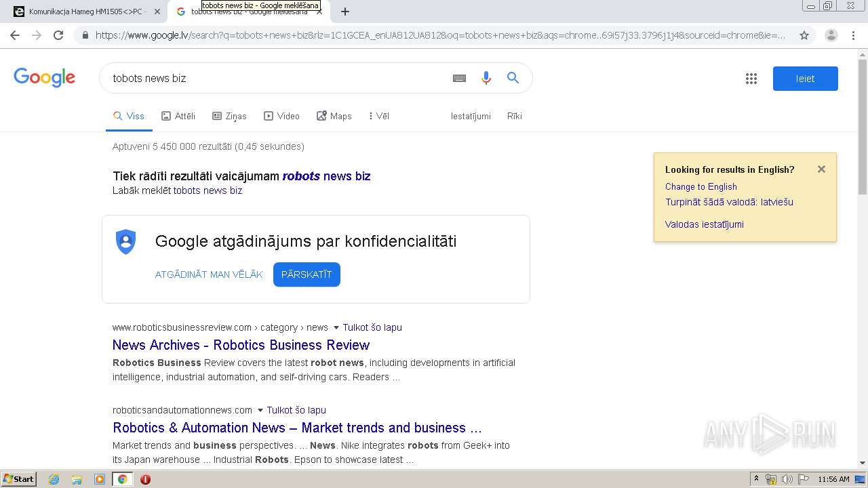Click the taskbar clock showing 11:56 AM

[x=833, y=479]
